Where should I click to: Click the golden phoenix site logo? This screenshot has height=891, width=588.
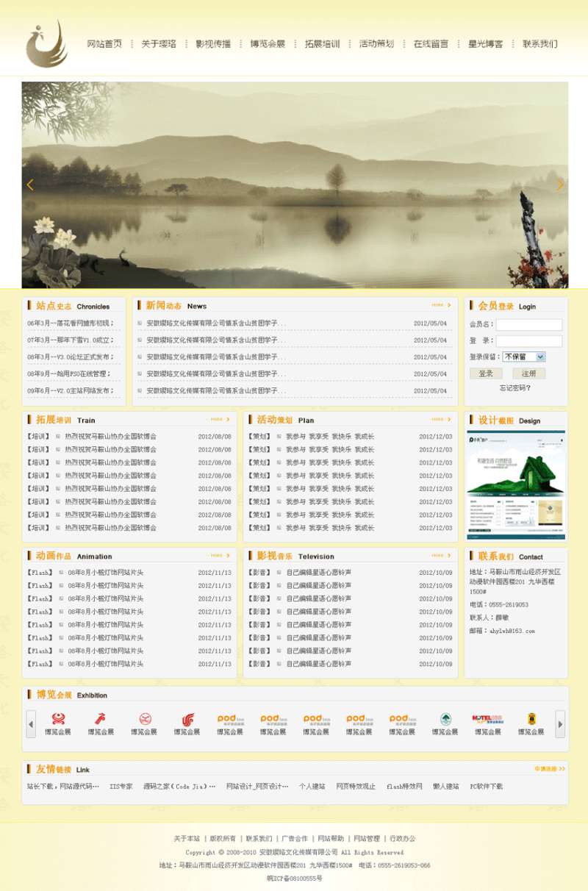click(x=46, y=44)
